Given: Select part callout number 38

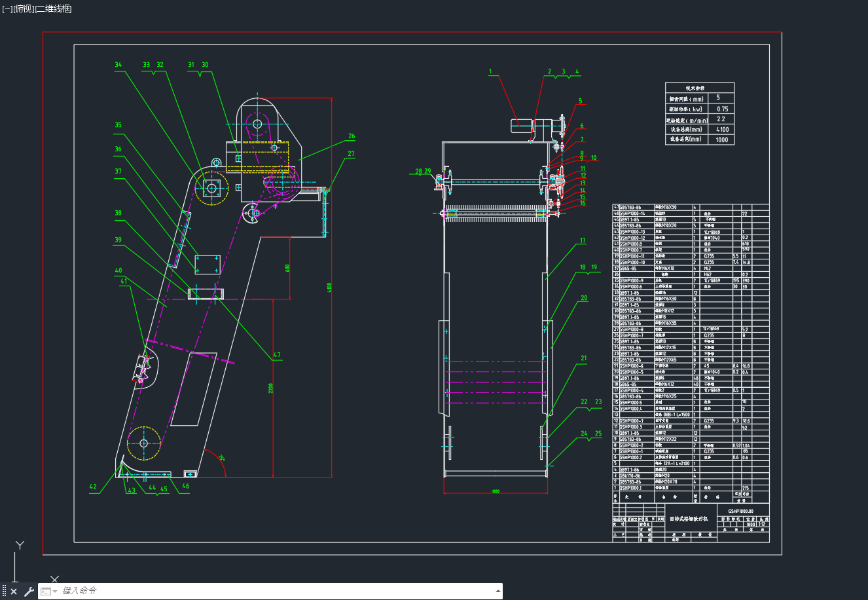Looking at the screenshot, I should tap(118, 213).
